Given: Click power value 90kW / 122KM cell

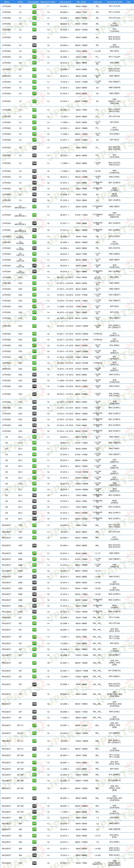Looking at the screenshot, I should pyautogui.click(x=81, y=30).
